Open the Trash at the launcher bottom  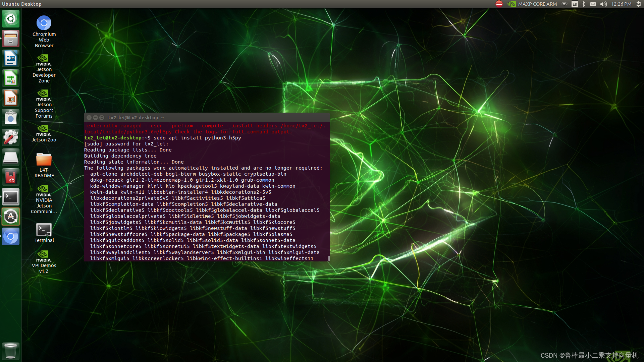pos(11,351)
